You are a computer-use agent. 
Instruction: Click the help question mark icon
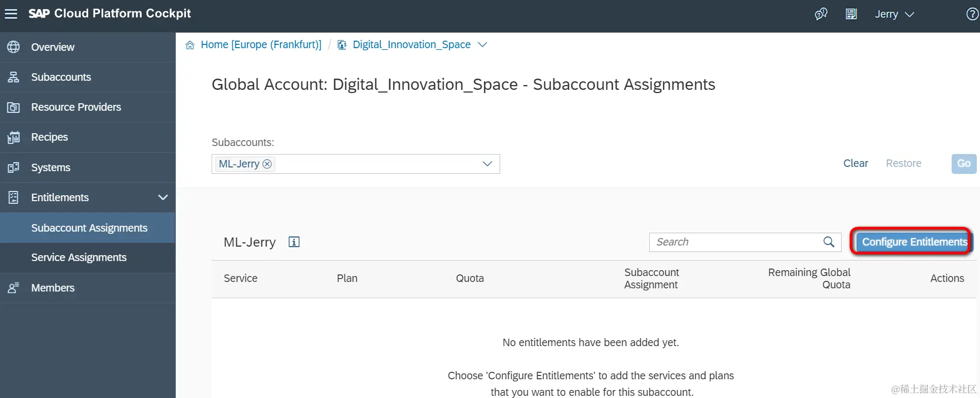click(x=973, y=14)
